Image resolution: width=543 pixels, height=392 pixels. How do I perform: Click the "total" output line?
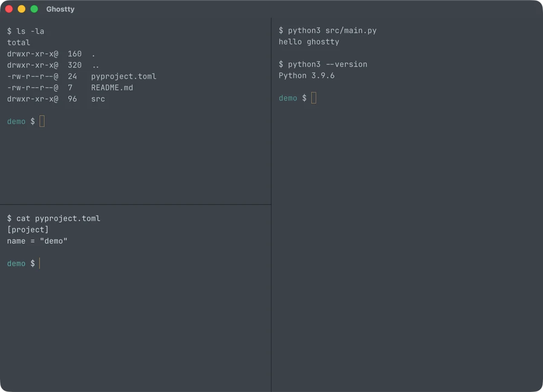[x=19, y=43]
